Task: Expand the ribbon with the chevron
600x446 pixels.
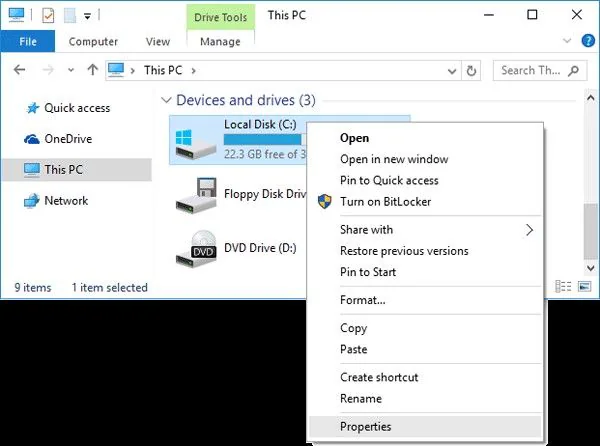Action: tap(567, 41)
